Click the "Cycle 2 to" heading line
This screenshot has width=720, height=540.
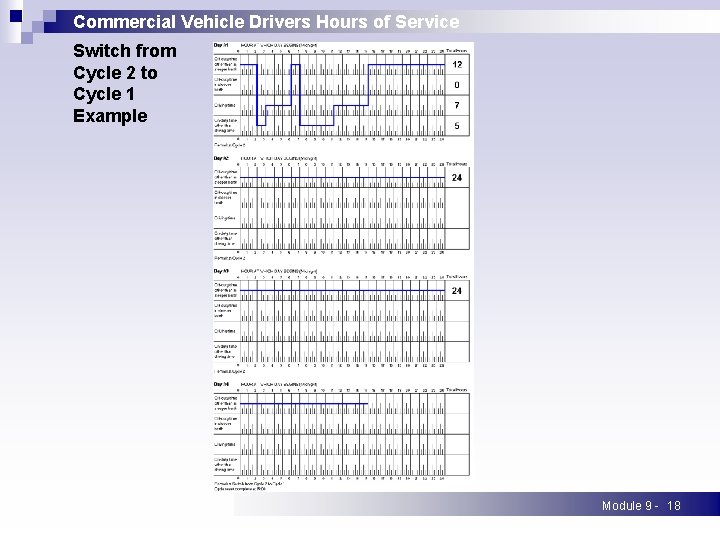pyautogui.click(x=115, y=73)
